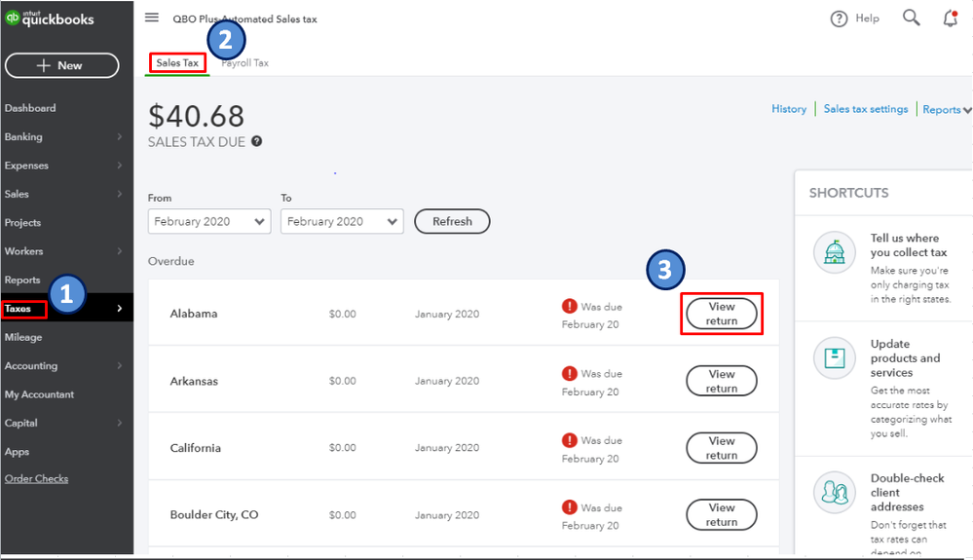Open the To month dropdown
The image size is (973, 560).
pyautogui.click(x=342, y=221)
